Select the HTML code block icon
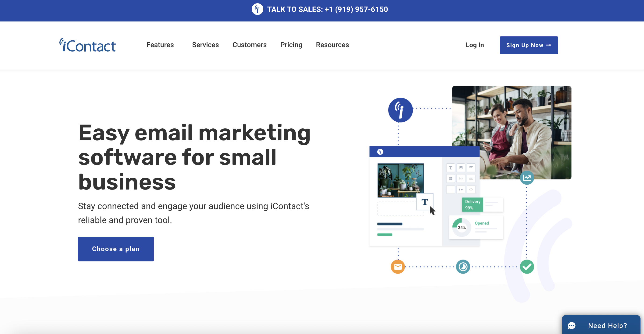Image resolution: width=644 pixels, height=334 pixels. 471,190
